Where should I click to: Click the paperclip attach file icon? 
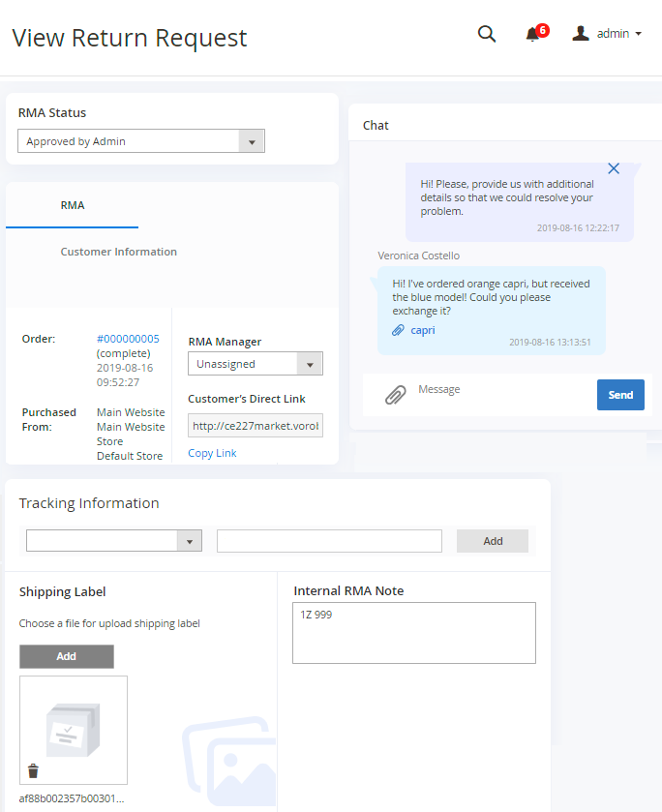pyautogui.click(x=395, y=395)
